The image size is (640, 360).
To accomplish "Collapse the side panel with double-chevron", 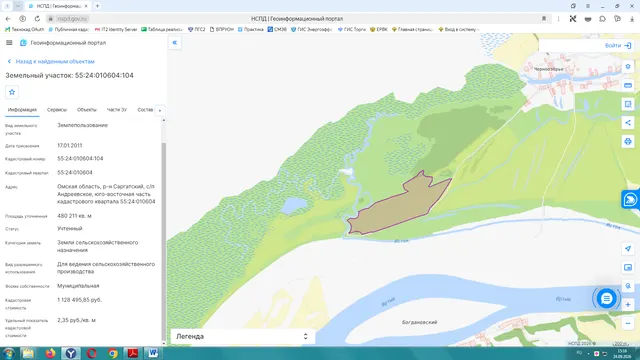I will pos(175,42).
